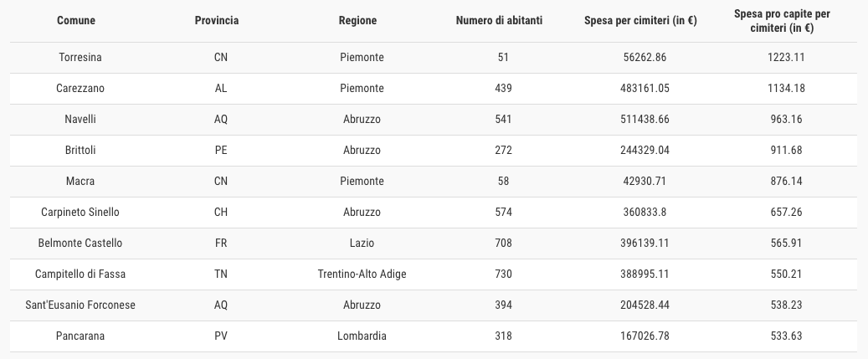Viewport: 868px width, 359px height.
Task: Select the Torresina cell
Action: 80,58
